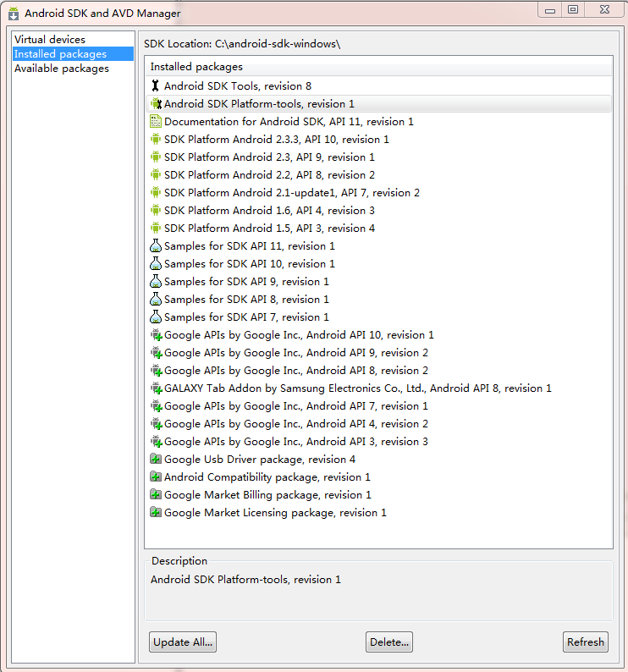Click the flask icon for Samples API 10
The width and height of the screenshot is (628, 672).
[156, 263]
